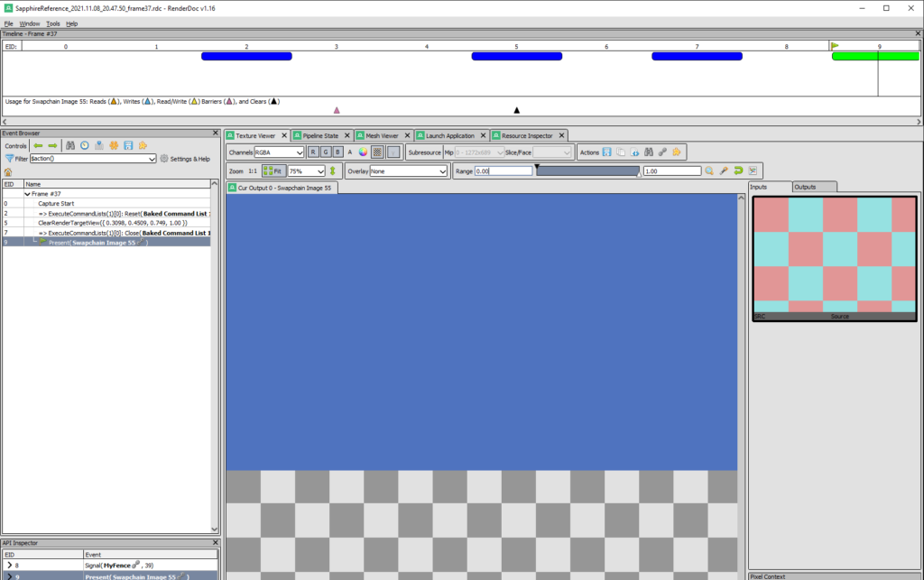Click the find binoculars icon in Event Browser
The width and height of the screenshot is (924, 580).
[69, 145]
